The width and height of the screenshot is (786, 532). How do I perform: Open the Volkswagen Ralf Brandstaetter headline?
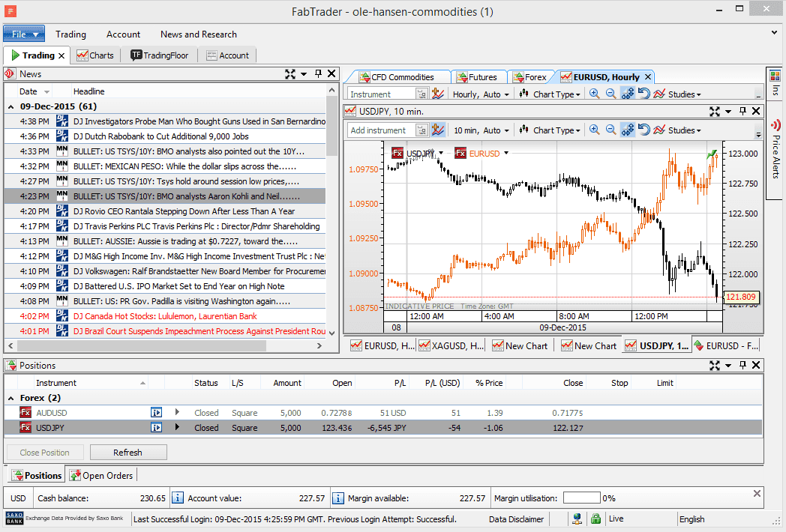199,271
